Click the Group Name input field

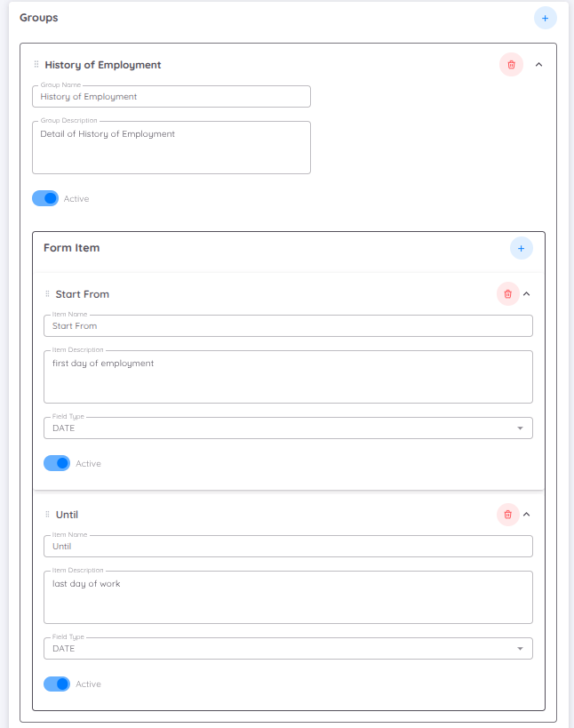(x=171, y=96)
